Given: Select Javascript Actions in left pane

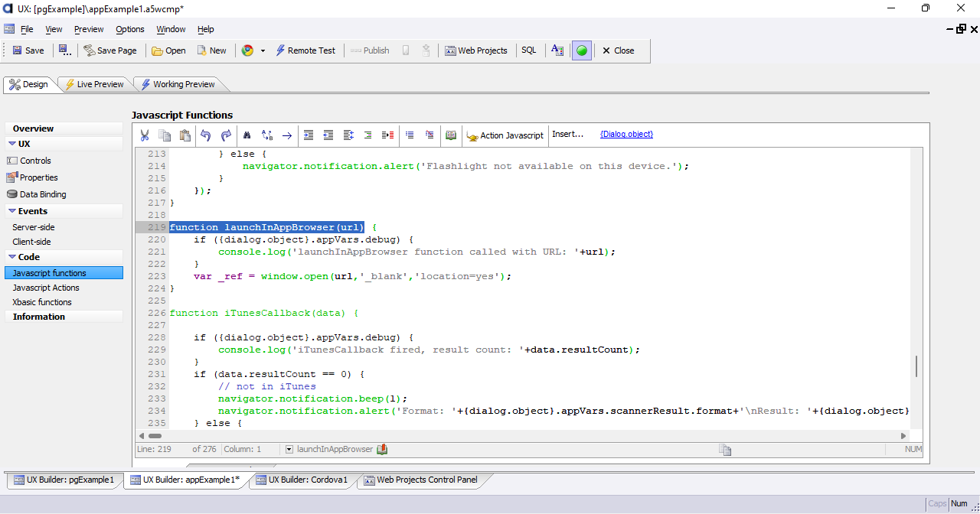Looking at the screenshot, I should (x=46, y=288).
